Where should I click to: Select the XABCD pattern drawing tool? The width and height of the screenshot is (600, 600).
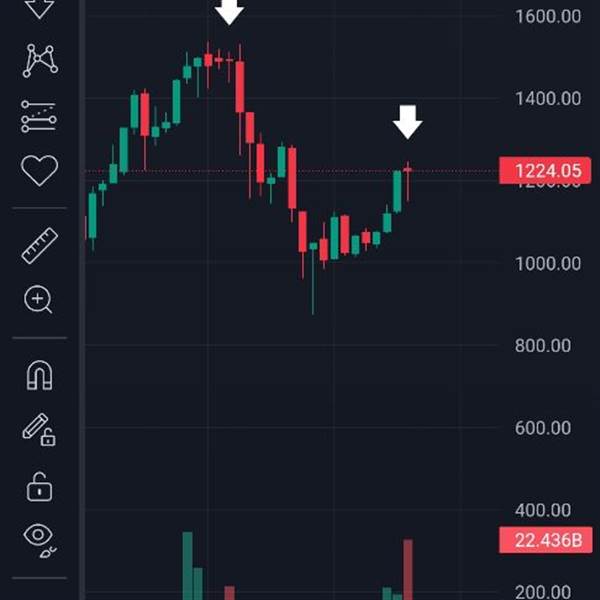40,60
